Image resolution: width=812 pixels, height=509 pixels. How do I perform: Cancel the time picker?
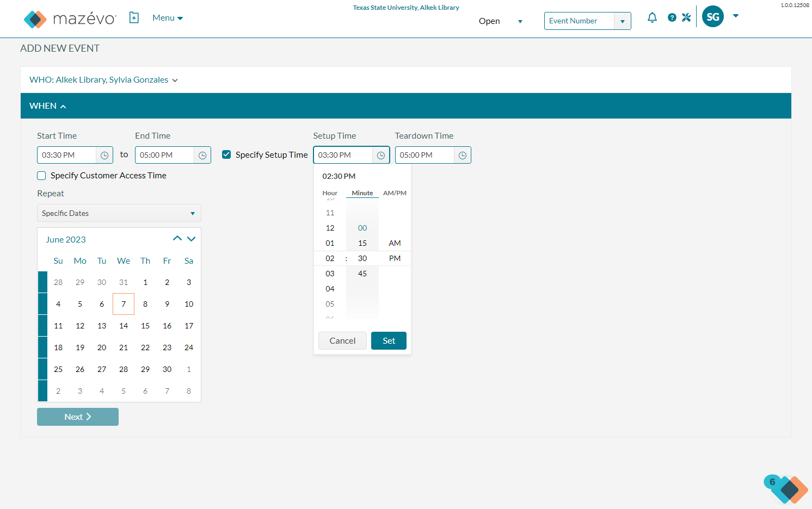pos(342,341)
